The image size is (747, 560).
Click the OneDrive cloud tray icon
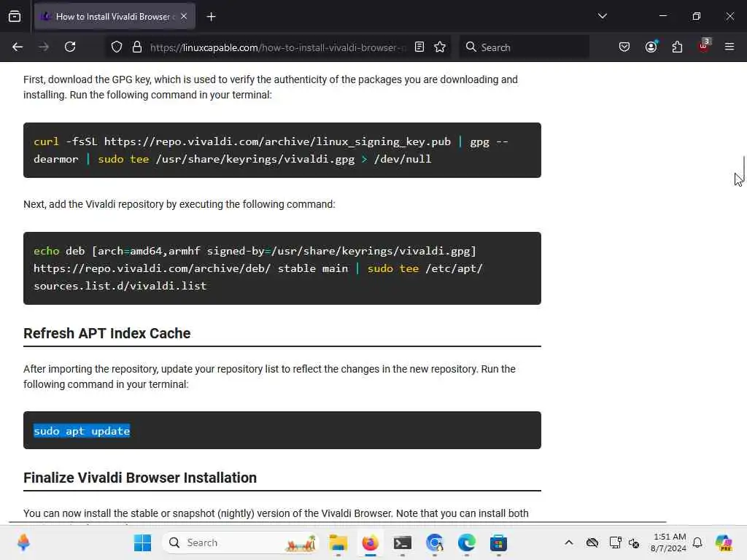click(592, 542)
